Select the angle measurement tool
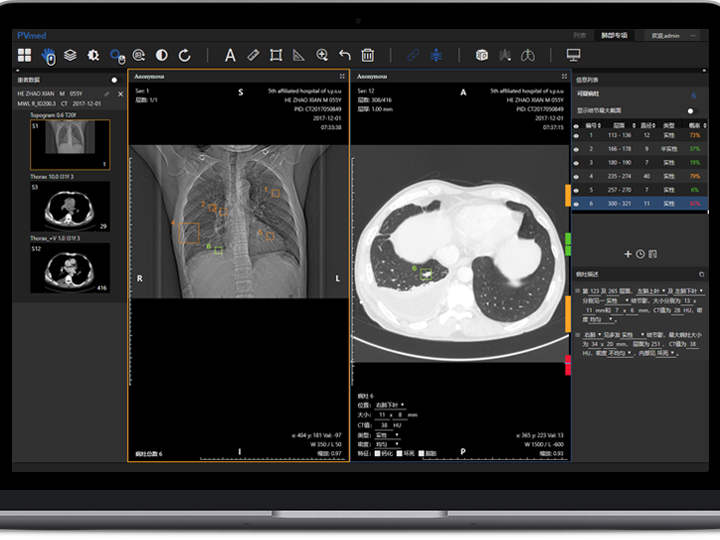The image size is (720, 540). pyautogui.click(x=299, y=55)
